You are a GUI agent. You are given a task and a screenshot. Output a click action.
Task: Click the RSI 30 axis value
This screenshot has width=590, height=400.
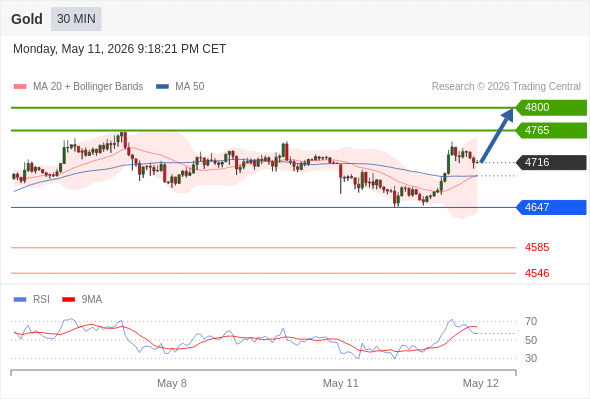click(531, 358)
